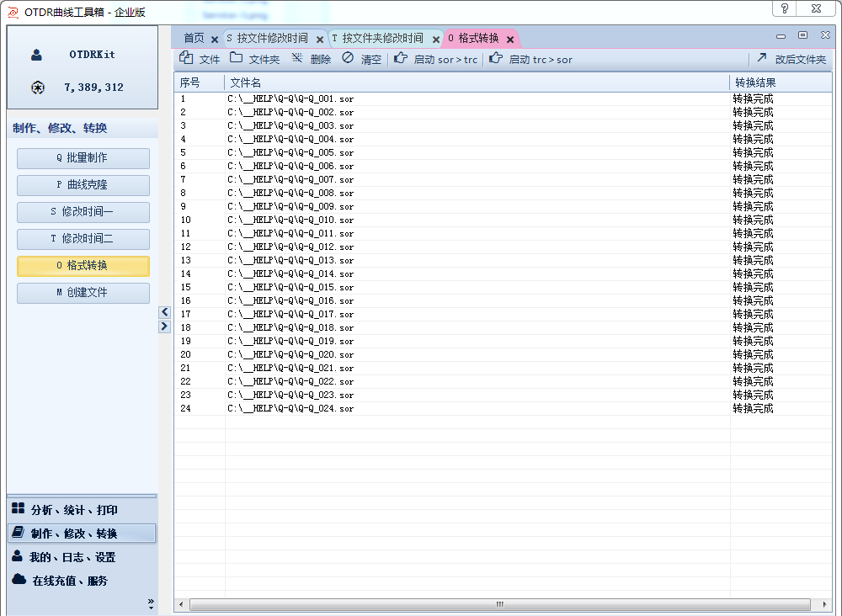Image resolution: width=842 pixels, height=616 pixels.
Task: Switch to the 按文件修改时间 tab
Action: tap(272, 38)
